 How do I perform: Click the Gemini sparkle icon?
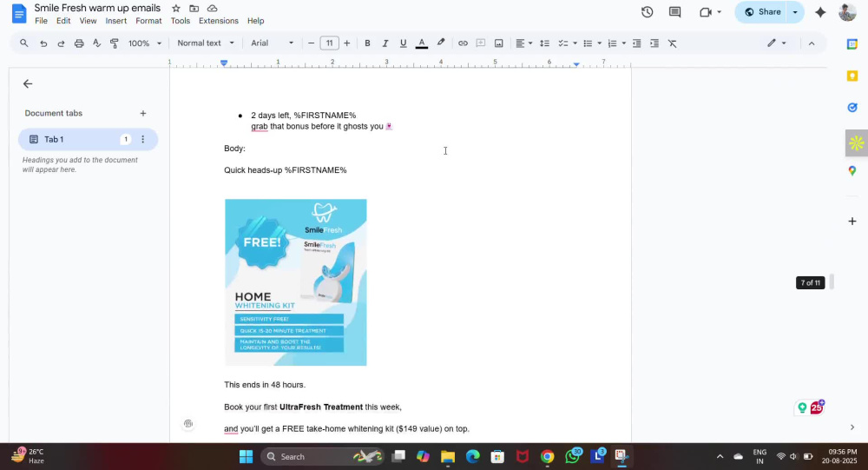pos(820,12)
